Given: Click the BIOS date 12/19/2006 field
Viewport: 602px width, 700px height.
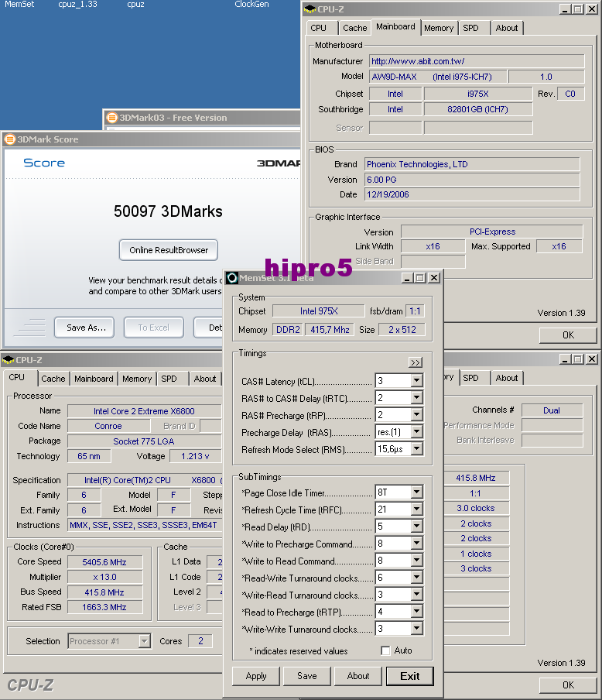Looking at the screenshot, I should [x=472, y=194].
